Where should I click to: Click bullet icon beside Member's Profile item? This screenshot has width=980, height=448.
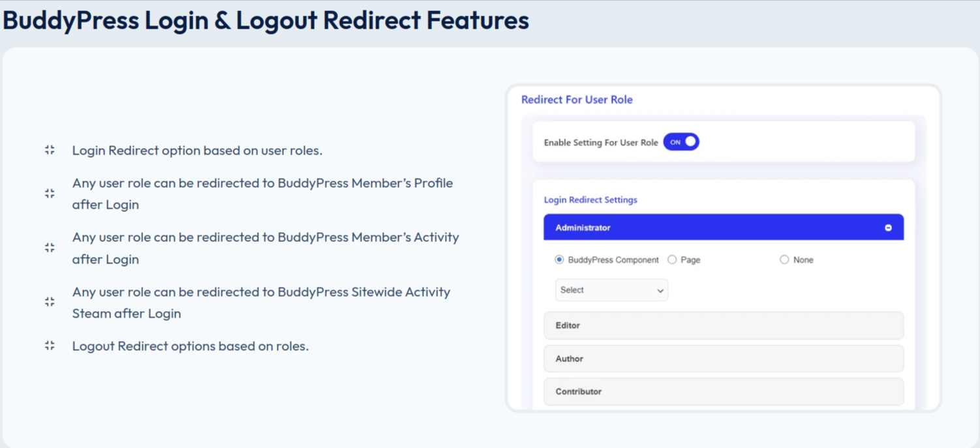point(50,194)
